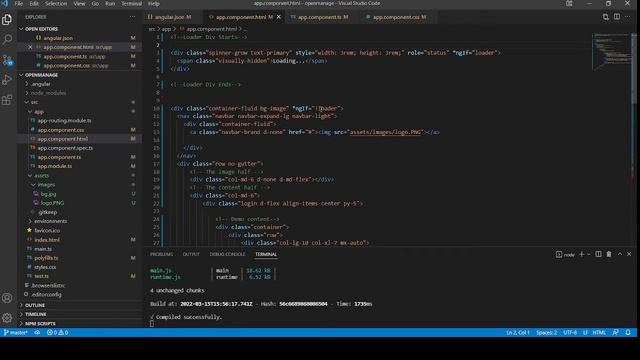Switch to the angular.json editor tab

[170, 17]
